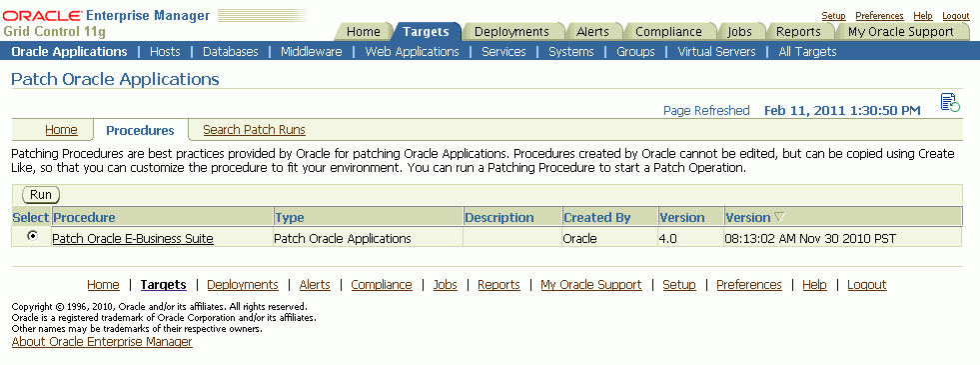This screenshot has height=365, width=980.
Task: Open the About Oracle Enterprise Manager link
Action: tap(102, 342)
